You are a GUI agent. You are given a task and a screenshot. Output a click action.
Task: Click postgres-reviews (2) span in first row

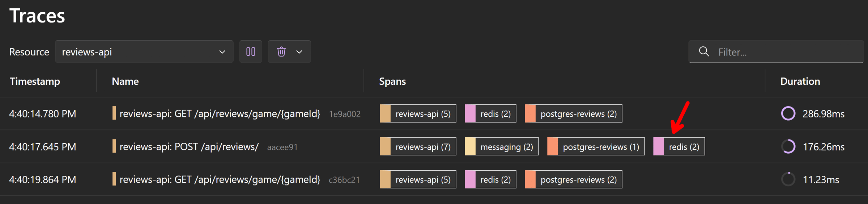click(573, 113)
